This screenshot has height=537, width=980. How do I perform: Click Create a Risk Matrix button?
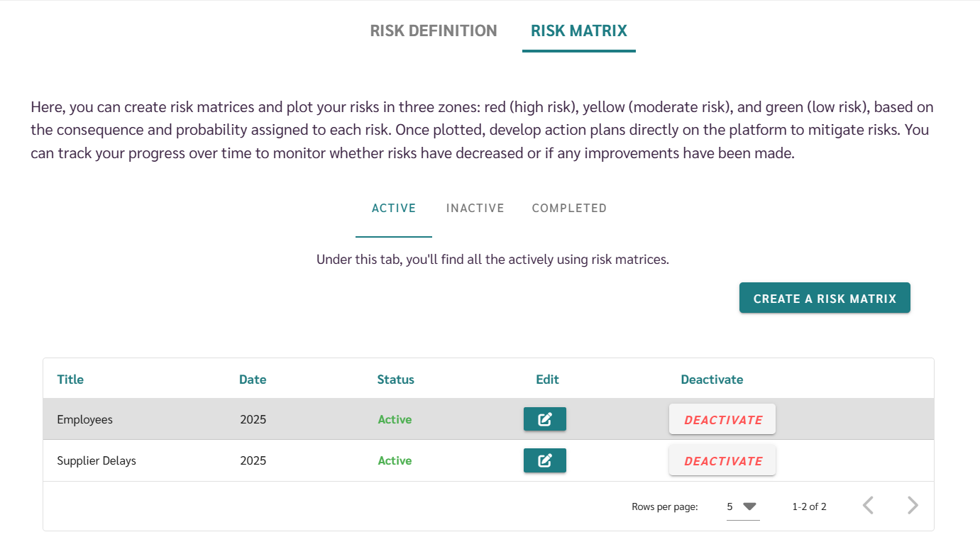tap(825, 298)
